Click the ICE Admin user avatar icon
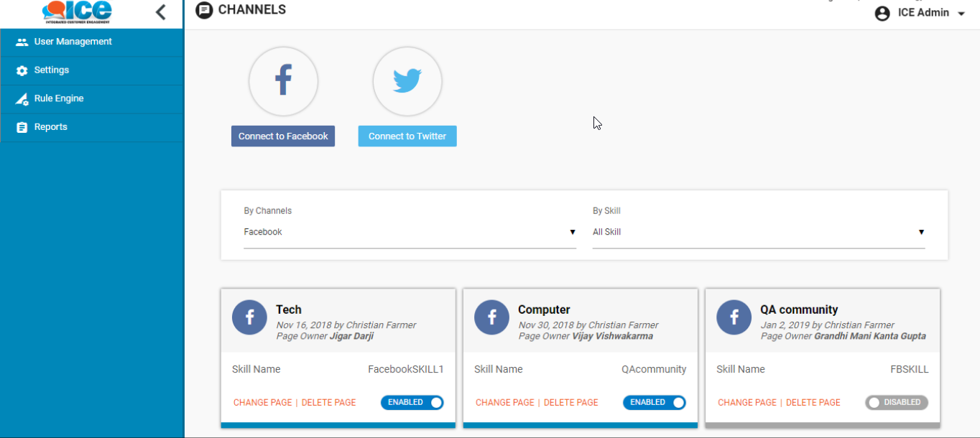The height and width of the screenshot is (438, 980). click(882, 13)
